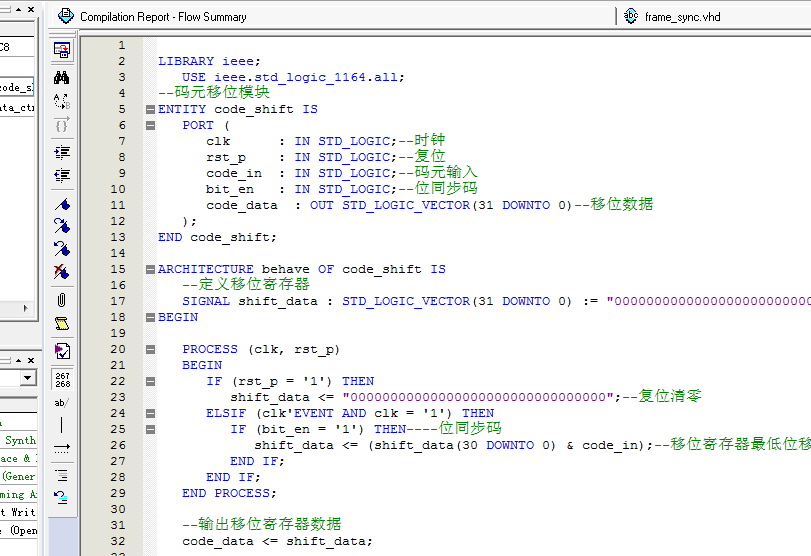811x556 pixels.
Task: Click the yellow scroll template icon
Action: pos(62,324)
